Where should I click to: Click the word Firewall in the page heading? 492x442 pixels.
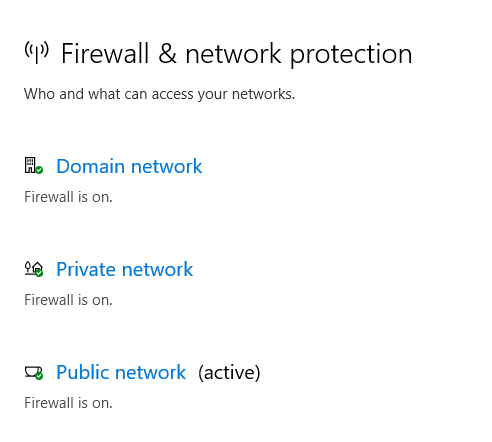click(x=105, y=53)
